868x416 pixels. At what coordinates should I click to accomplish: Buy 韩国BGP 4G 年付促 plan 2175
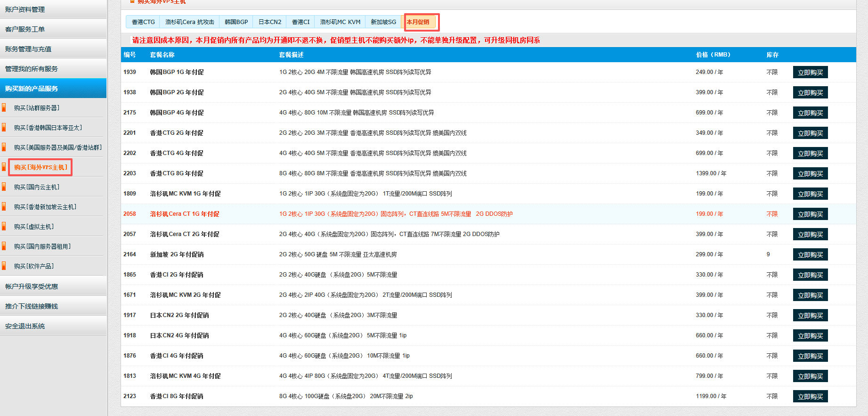[810, 113]
